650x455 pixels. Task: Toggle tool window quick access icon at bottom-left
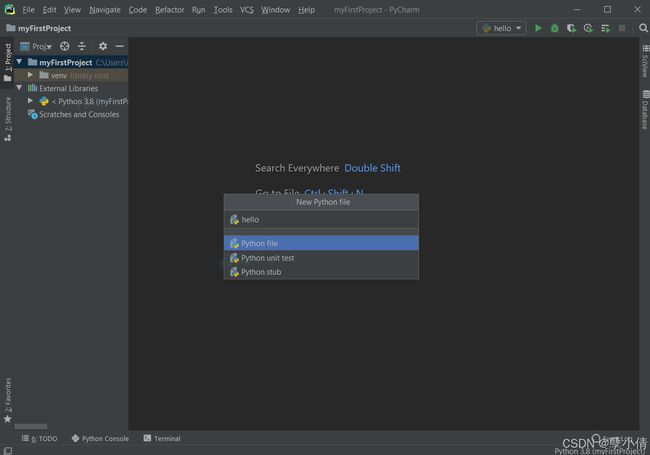pyautogui.click(x=7, y=450)
